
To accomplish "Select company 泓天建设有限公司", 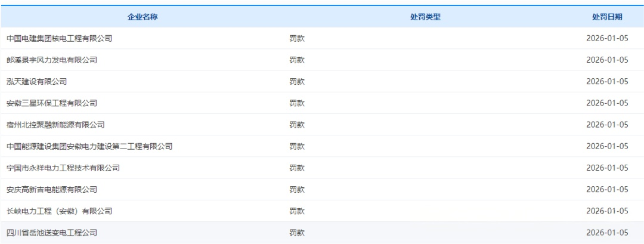I will coord(37,82).
